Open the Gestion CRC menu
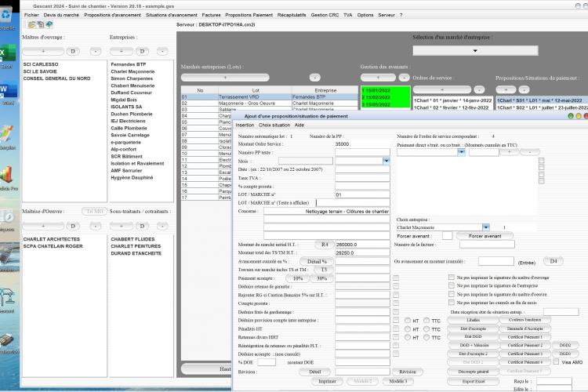Image resolution: width=588 pixels, height=392 pixels. 325,15
